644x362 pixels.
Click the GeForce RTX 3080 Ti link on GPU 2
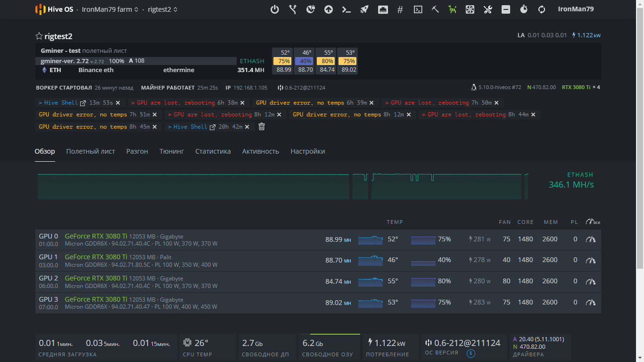96,278
